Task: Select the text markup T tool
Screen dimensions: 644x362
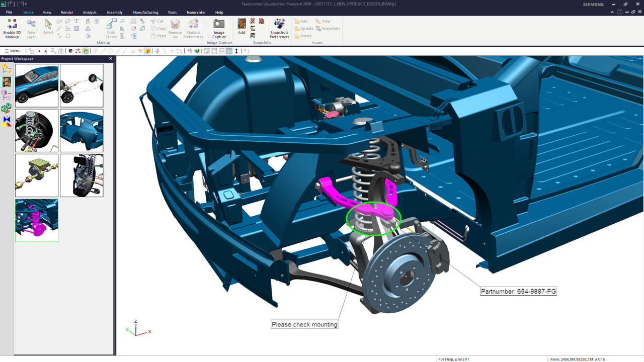Action: [x=76, y=21]
